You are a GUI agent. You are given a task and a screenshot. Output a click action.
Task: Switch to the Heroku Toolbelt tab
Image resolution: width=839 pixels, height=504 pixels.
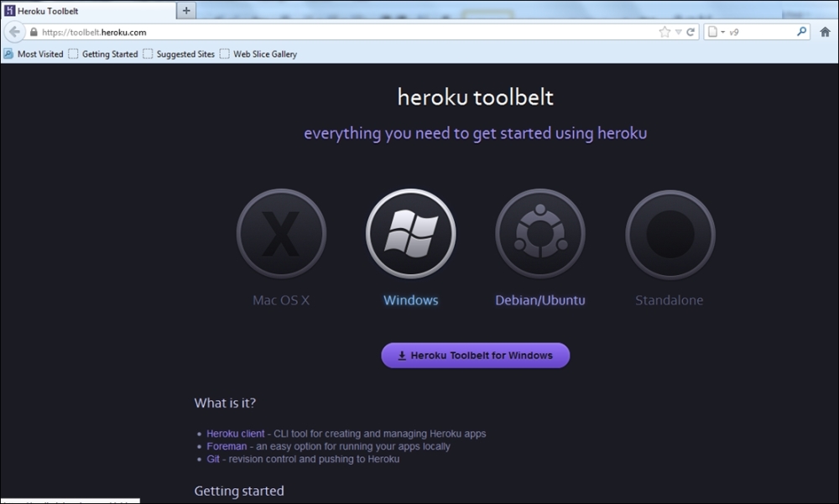pyautogui.click(x=89, y=11)
